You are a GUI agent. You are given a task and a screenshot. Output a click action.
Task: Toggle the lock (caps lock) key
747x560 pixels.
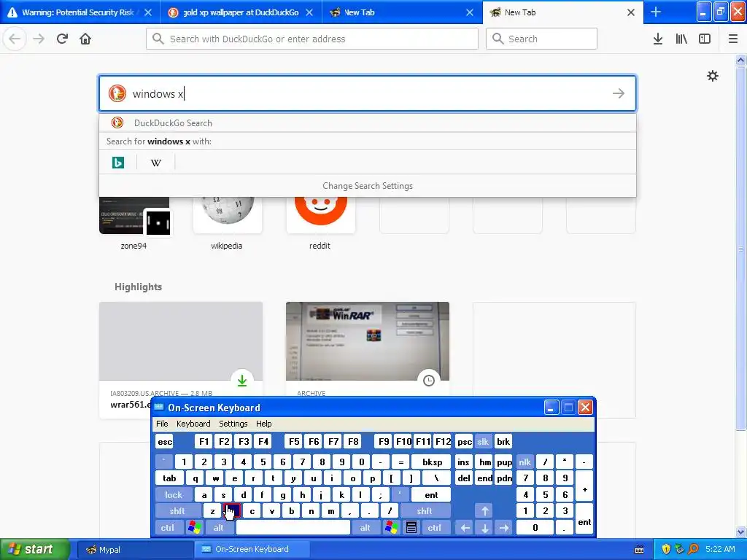pyautogui.click(x=174, y=495)
